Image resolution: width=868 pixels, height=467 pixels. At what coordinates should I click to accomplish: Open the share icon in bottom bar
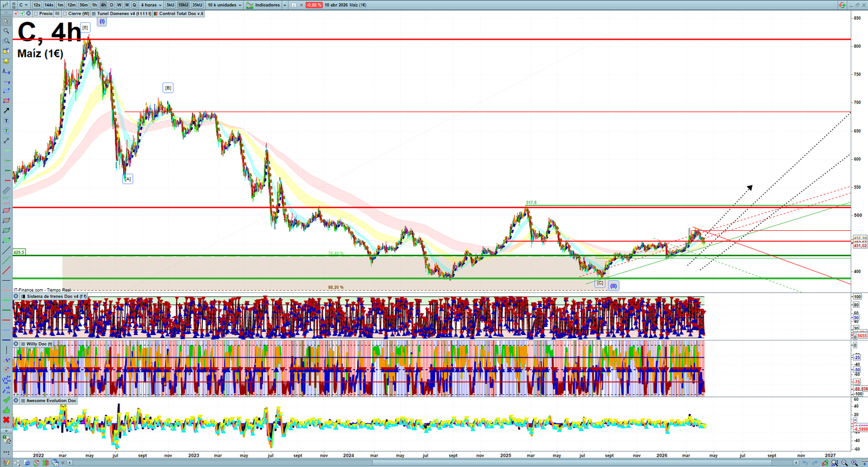click(17, 463)
